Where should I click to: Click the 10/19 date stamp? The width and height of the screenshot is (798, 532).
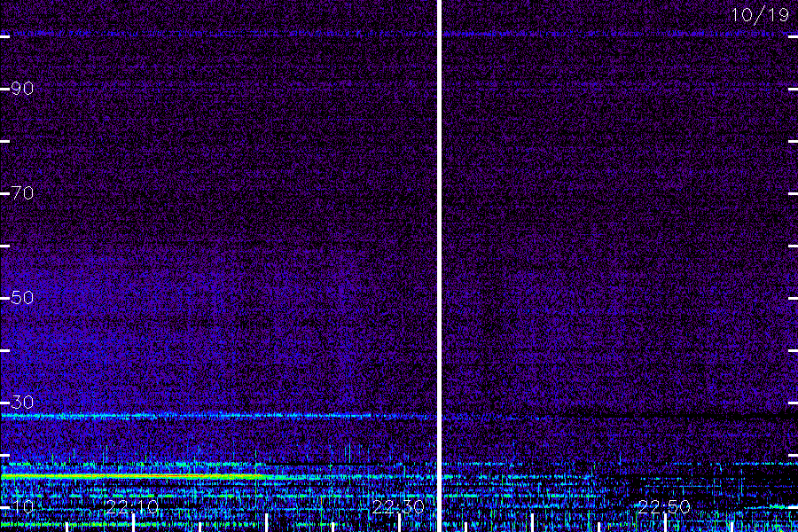click(x=761, y=15)
